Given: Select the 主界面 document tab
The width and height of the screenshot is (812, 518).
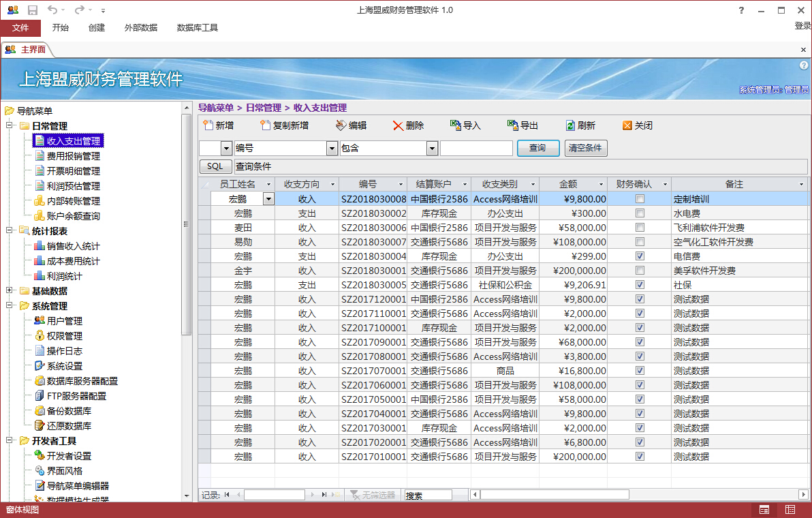Looking at the screenshot, I should point(31,49).
